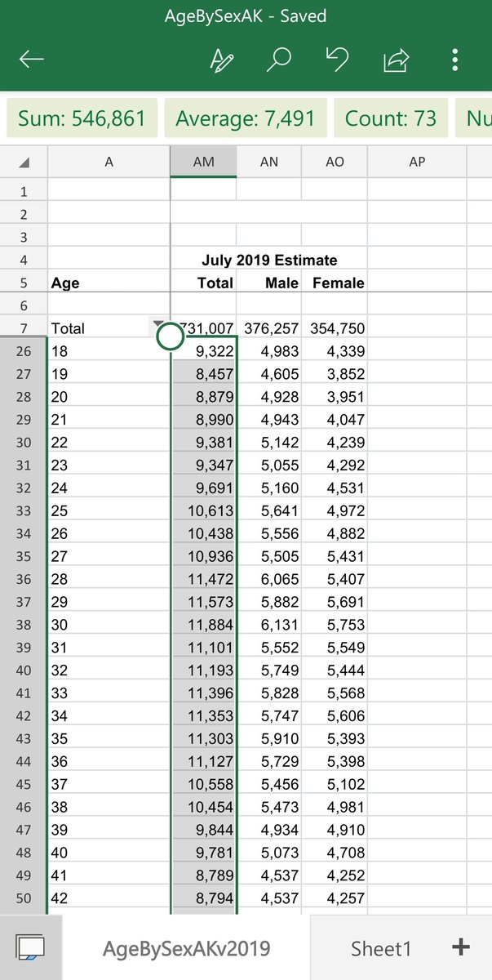492x980 pixels.
Task: Select cell with 5,444
Action: 335,670
